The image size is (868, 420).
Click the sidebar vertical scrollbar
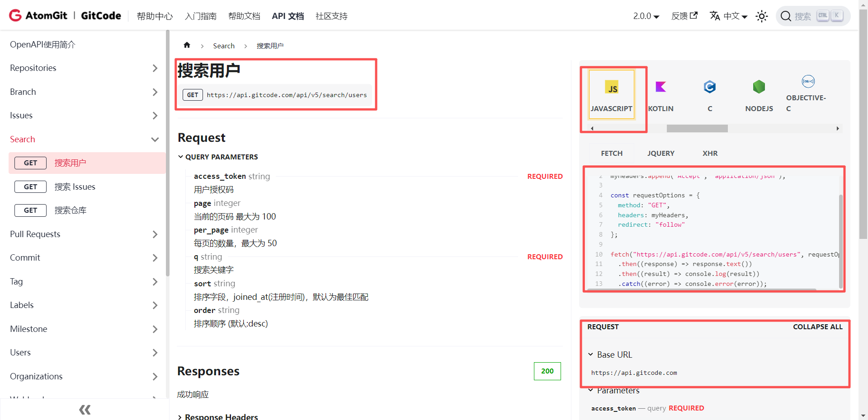tap(167, 154)
